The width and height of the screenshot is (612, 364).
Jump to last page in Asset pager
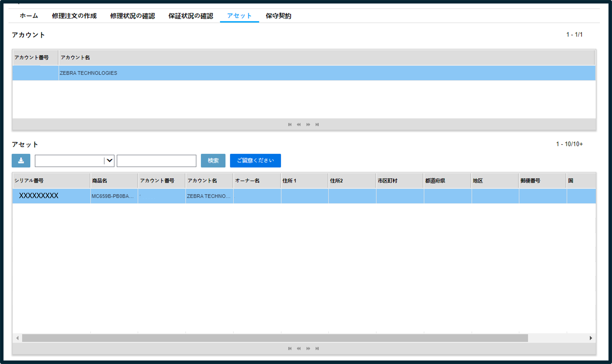click(317, 348)
